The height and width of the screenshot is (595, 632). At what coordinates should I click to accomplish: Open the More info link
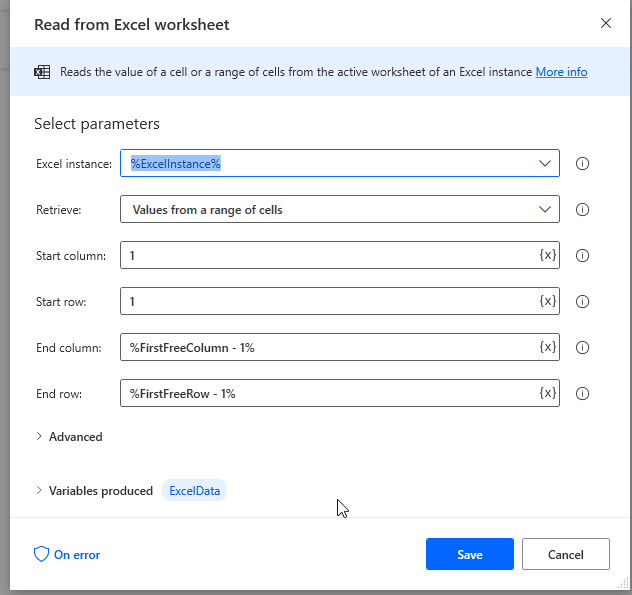(x=561, y=72)
